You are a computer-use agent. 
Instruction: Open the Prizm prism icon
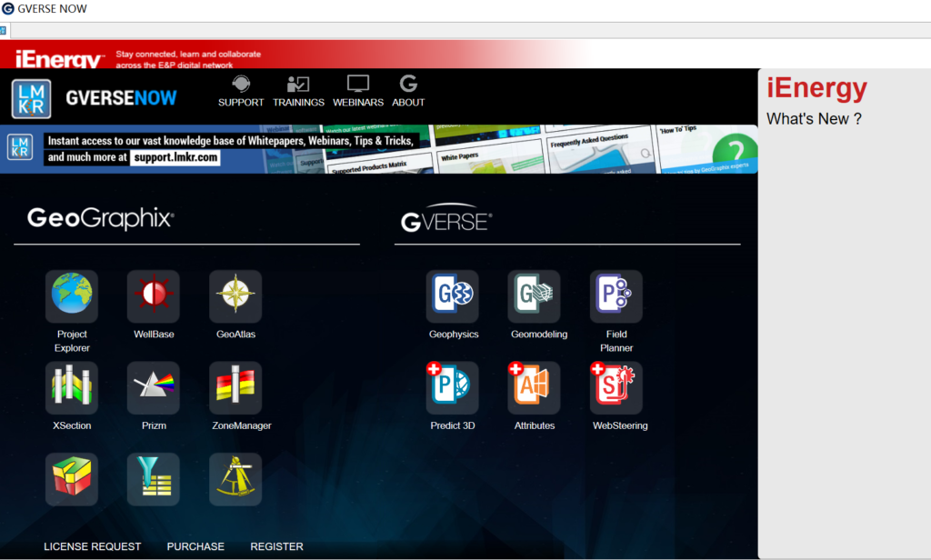point(153,387)
